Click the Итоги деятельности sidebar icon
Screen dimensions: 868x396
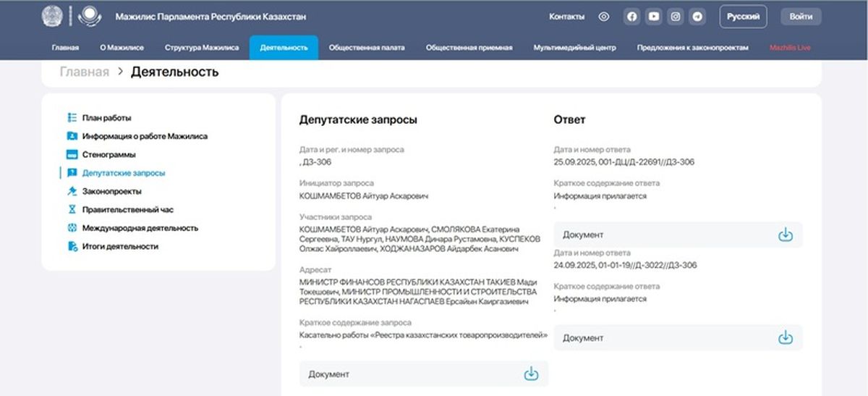pyautogui.click(x=72, y=246)
